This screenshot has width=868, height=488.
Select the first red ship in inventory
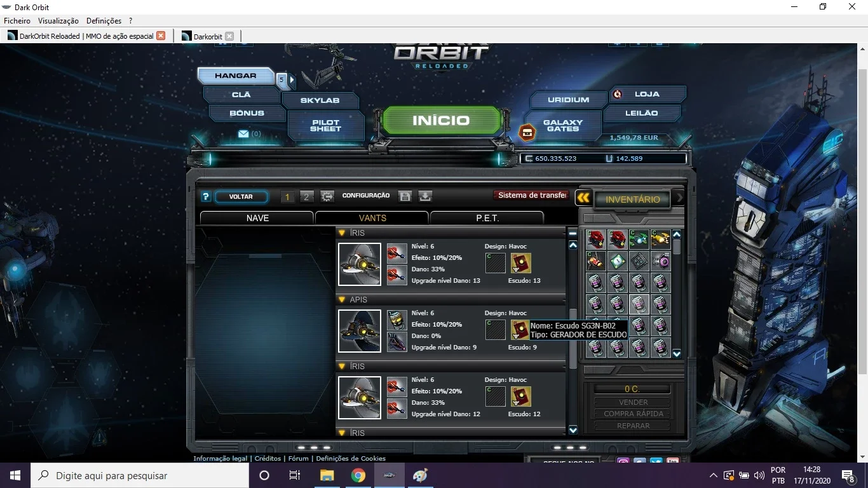[595, 239]
